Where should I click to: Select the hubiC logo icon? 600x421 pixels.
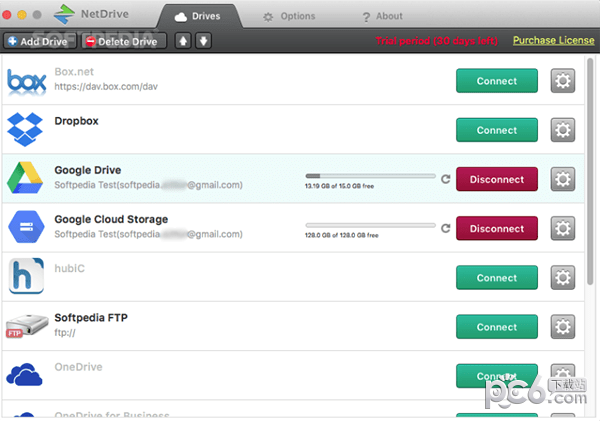26,276
